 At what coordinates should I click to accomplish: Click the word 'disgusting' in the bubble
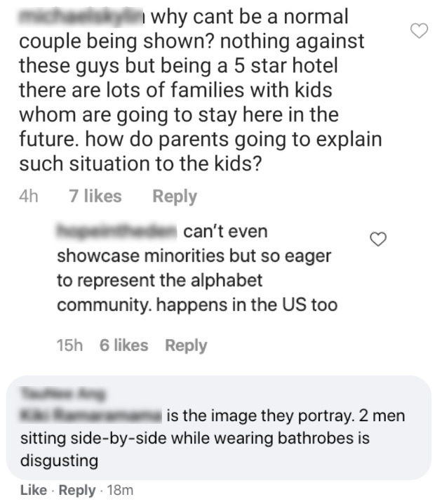[x=60, y=460]
